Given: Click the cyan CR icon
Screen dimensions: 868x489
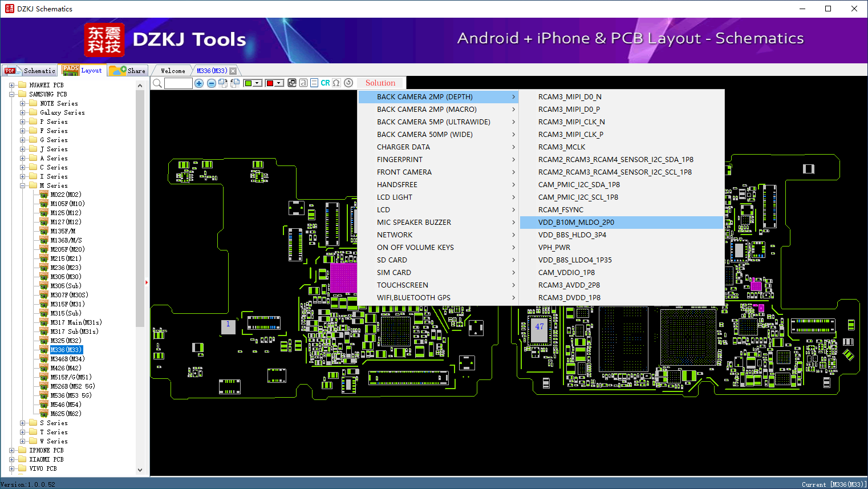Looking at the screenshot, I should click(325, 83).
